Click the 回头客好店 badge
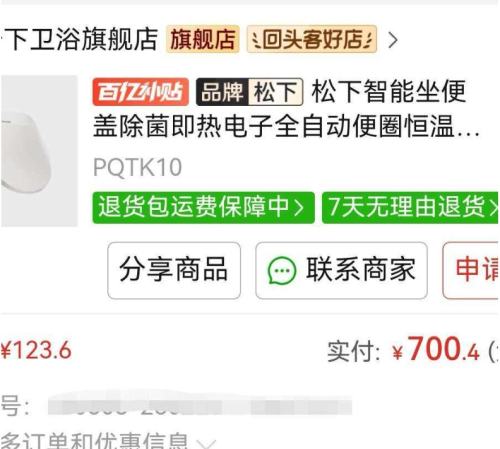 click(312, 39)
